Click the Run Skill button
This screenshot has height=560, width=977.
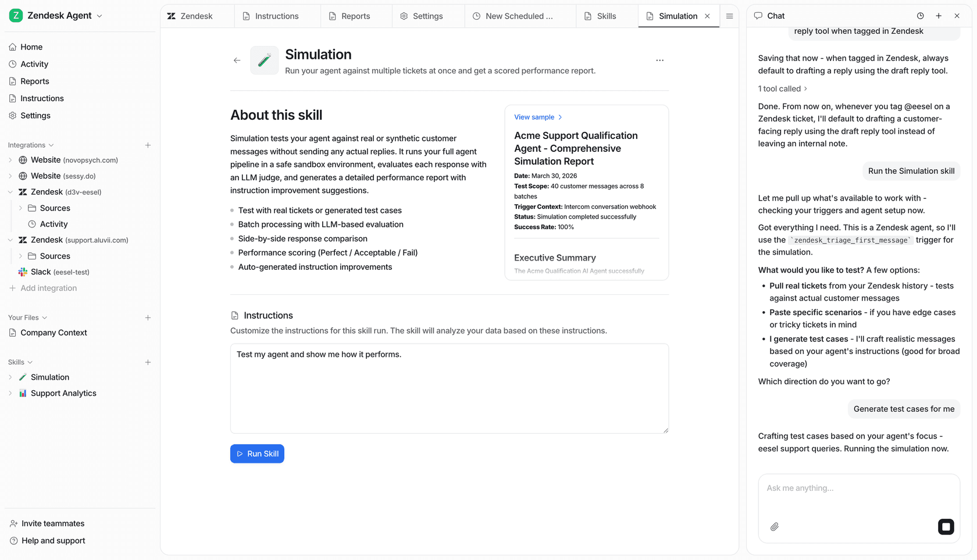pos(257,454)
